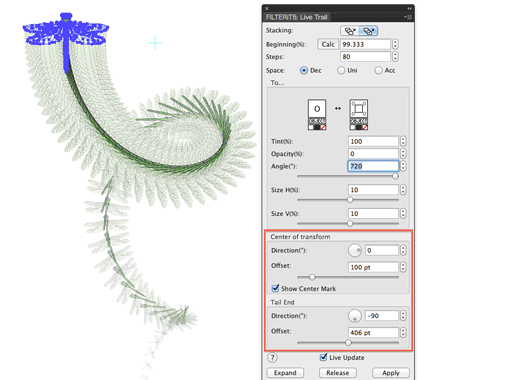Click the Expand button

(285, 373)
